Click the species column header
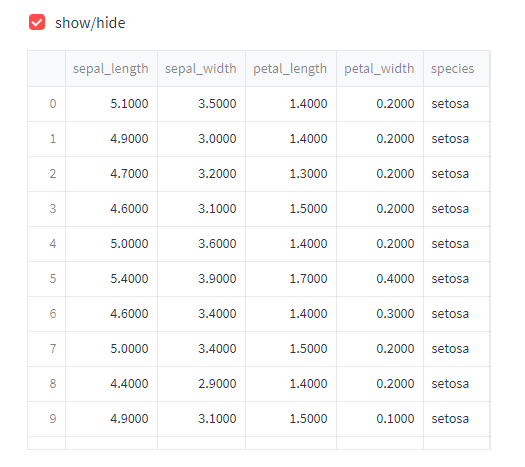Screen dimensions: 525x467 tap(456, 69)
